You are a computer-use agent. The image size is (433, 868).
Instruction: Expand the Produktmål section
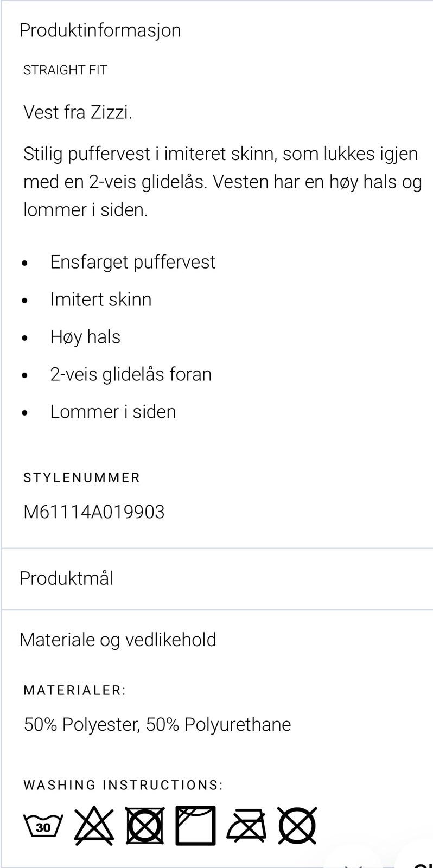pyautogui.click(x=66, y=578)
